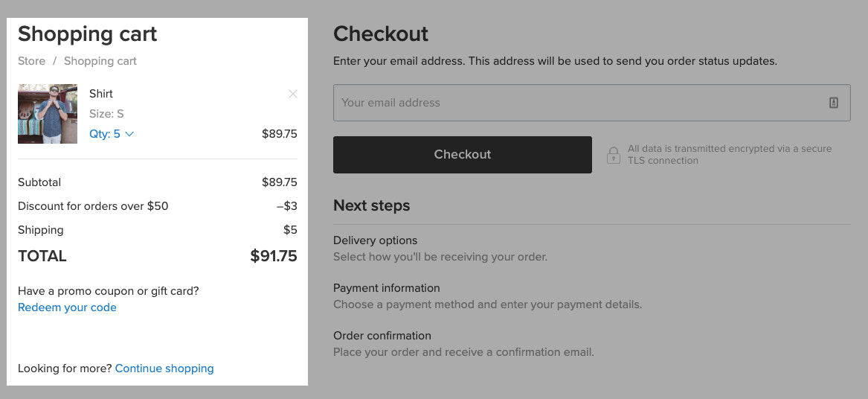The height and width of the screenshot is (399, 868).
Task: Go to Store in the breadcrumb
Action: 31,61
